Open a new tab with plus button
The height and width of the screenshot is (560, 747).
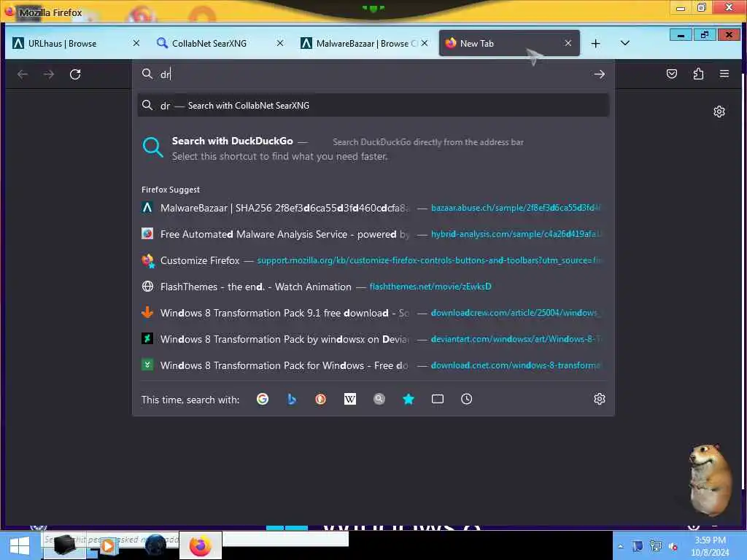[595, 43]
